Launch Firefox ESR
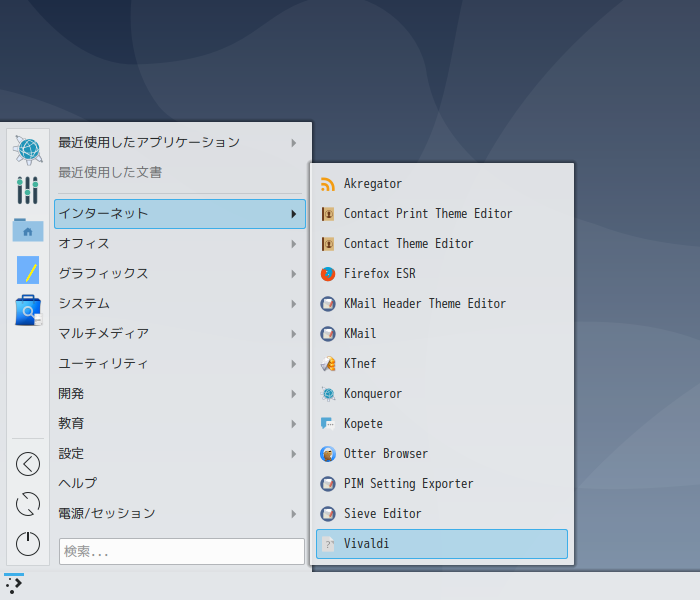 (x=442, y=274)
